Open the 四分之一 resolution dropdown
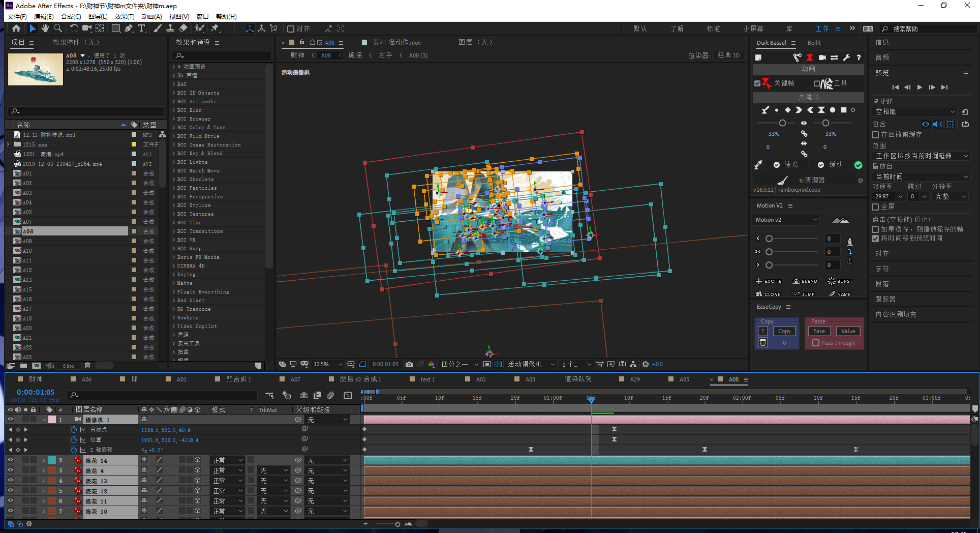The width and height of the screenshot is (980, 533). pos(460,364)
